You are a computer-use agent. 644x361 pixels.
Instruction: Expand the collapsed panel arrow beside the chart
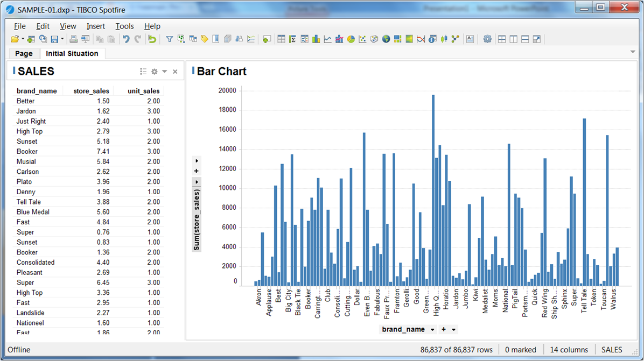click(196, 160)
